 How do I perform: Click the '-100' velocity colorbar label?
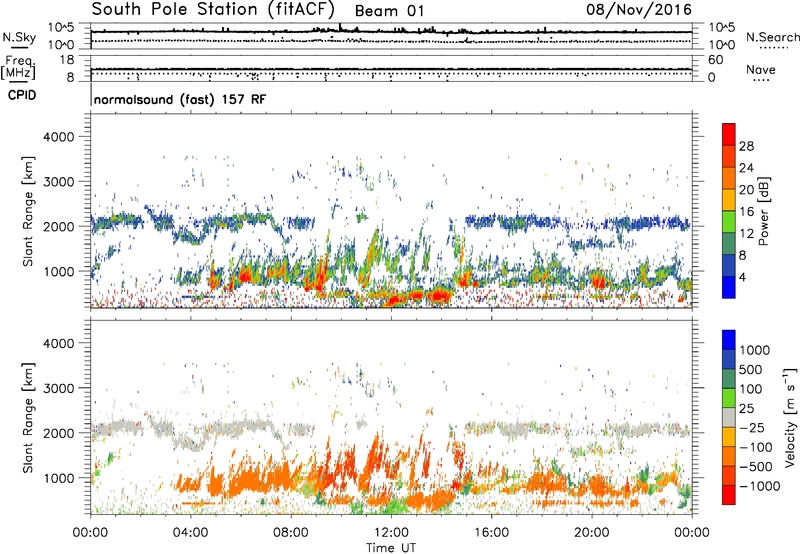[x=755, y=447]
